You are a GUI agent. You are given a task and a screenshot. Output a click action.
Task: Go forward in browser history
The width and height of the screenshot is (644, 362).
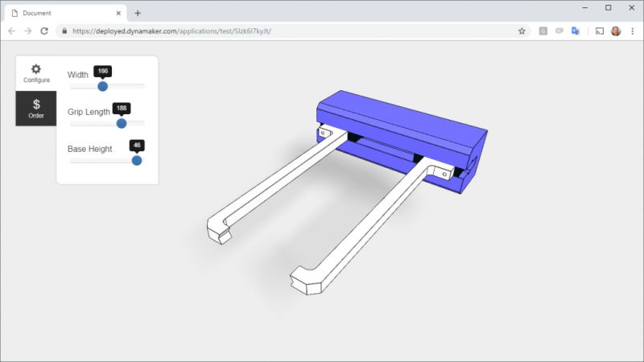pyautogui.click(x=27, y=31)
